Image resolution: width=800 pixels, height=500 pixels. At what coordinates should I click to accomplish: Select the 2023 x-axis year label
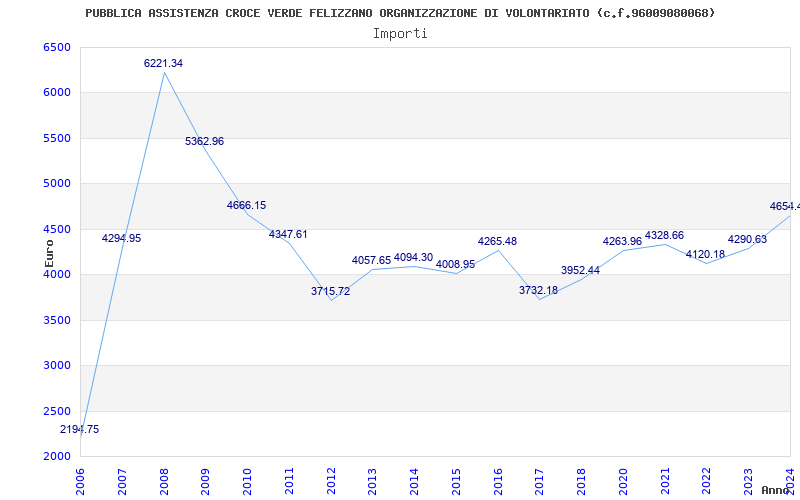(x=748, y=481)
